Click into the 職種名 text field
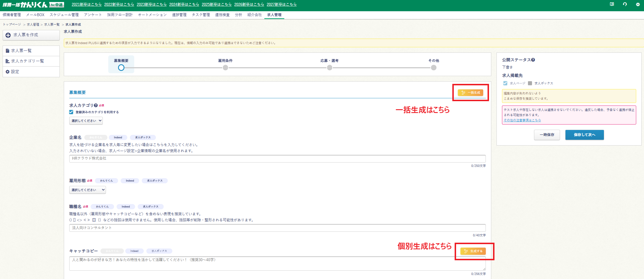Viewport: 644px width, 279px height. coord(277,228)
